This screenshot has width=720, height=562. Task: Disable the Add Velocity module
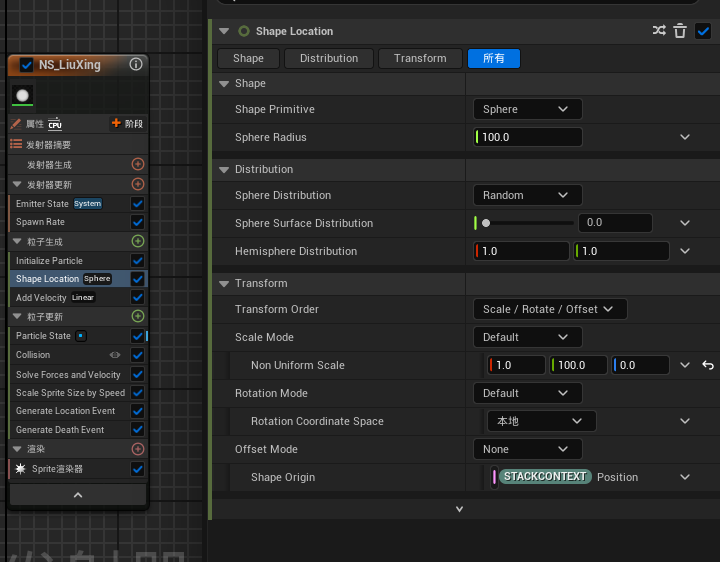coord(137,298)
